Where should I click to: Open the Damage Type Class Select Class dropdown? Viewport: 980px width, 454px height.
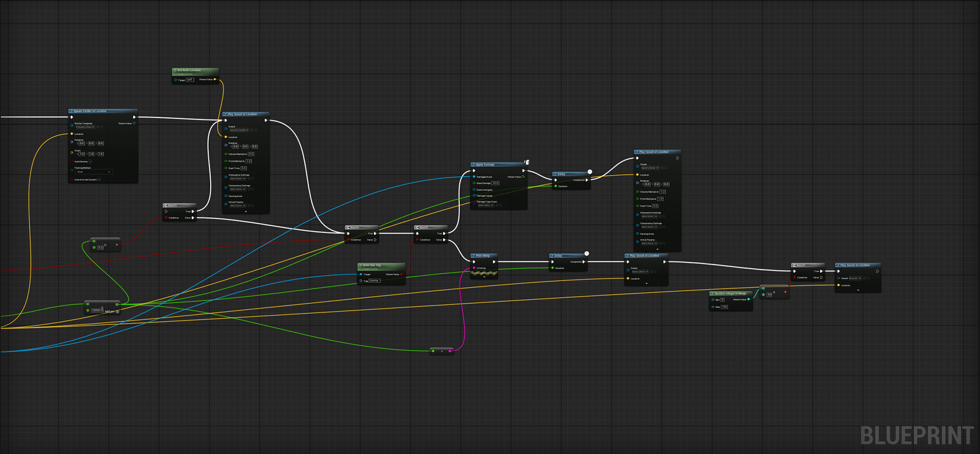tap(486, 205)
